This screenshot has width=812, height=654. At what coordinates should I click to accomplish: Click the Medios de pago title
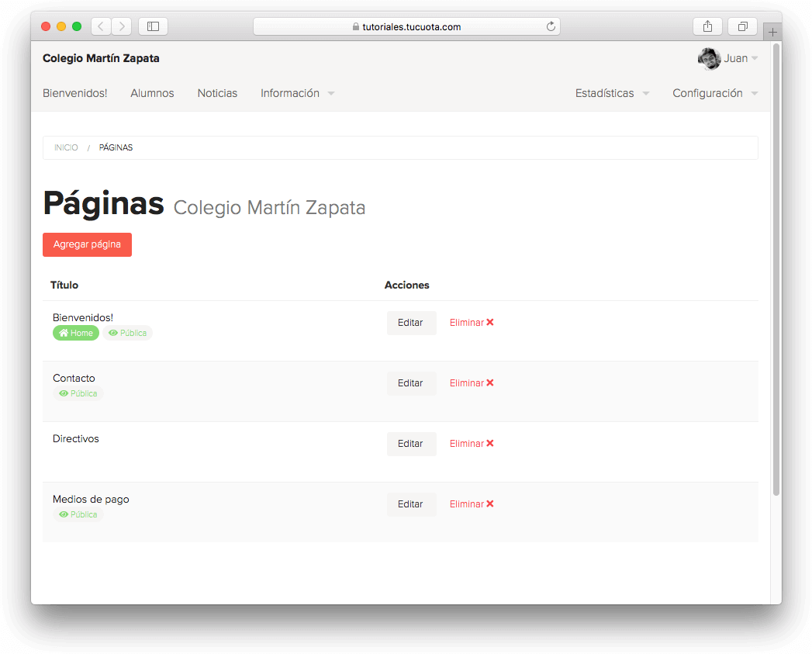(x=92, y=500)
